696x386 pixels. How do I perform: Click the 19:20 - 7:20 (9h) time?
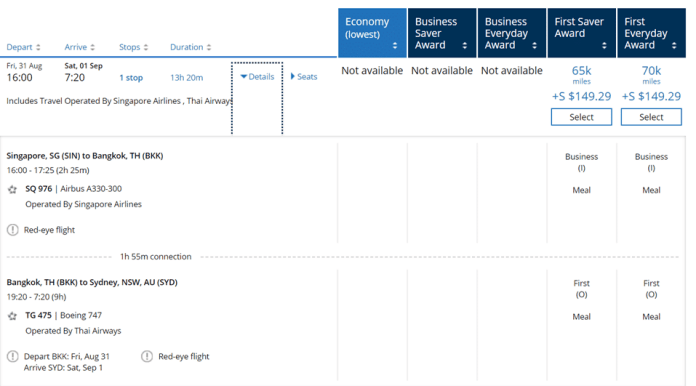click(x=36, y=297)
